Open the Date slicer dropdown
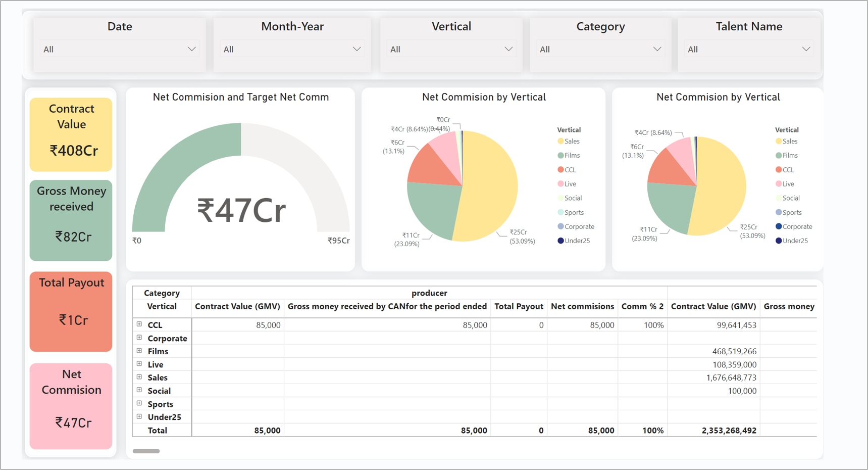Image resolution: width=868 pixels, height=470 pixels. pyautogui.click(x=191, y=49)
